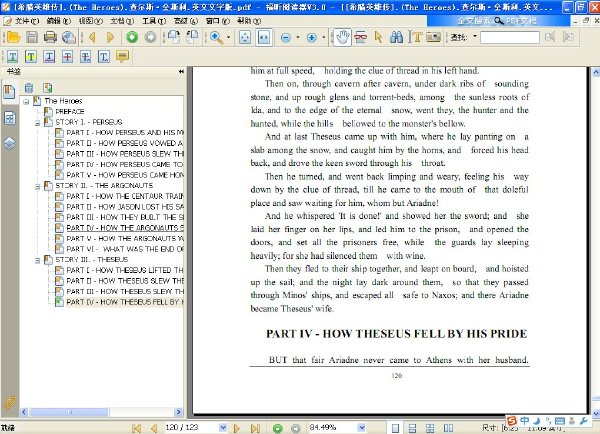
Task: Open the Layers sidebar panel
Action: [x=10, y=144]
